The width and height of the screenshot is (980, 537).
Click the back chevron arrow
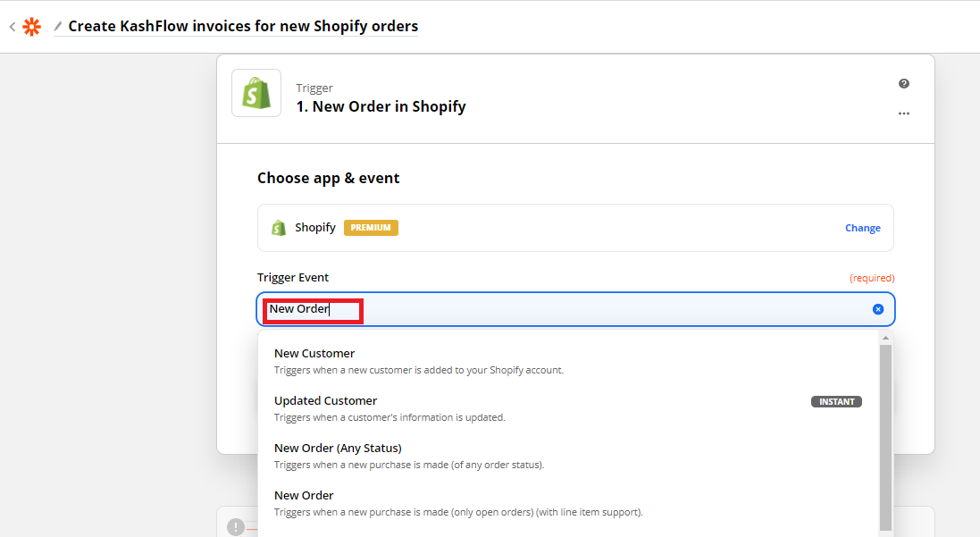[12, 27]
